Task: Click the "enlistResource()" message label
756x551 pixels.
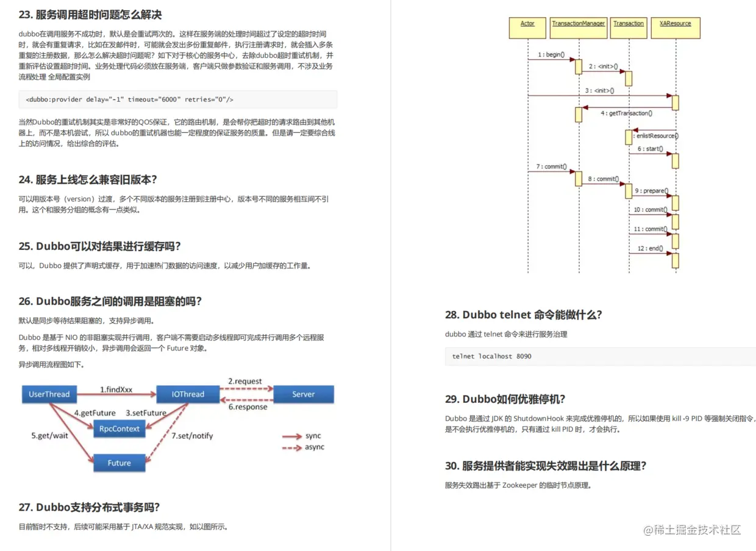Action: 658,136
